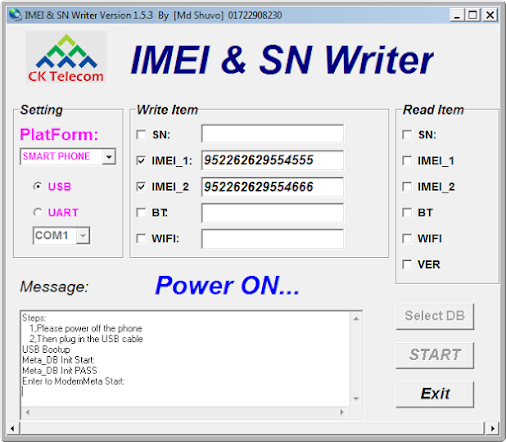Tick the Read Item SN checkbox
The width and height of the screenshot is (506, 442).
[407, 135]
